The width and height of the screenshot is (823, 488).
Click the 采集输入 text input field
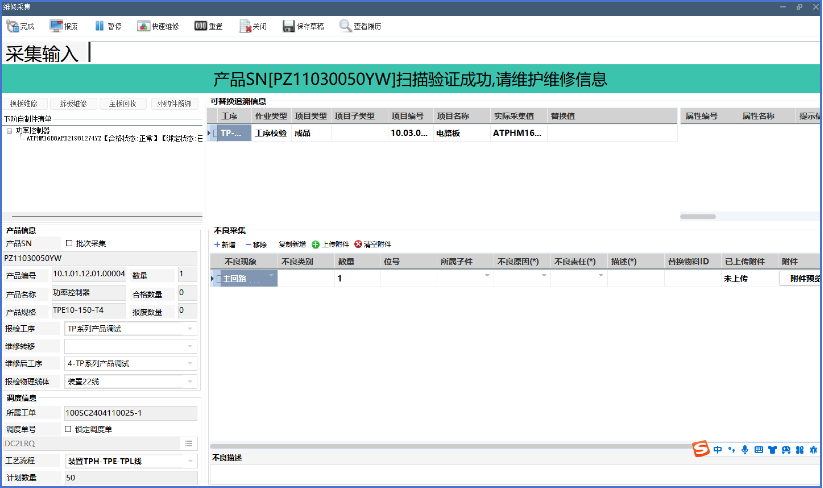coord(400,52)
